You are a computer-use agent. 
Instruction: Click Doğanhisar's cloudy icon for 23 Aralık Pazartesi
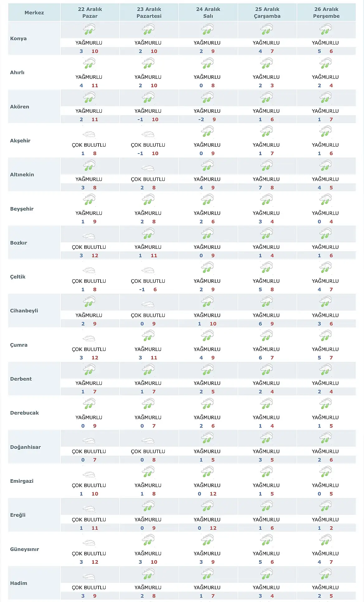(x=148, y=441)
